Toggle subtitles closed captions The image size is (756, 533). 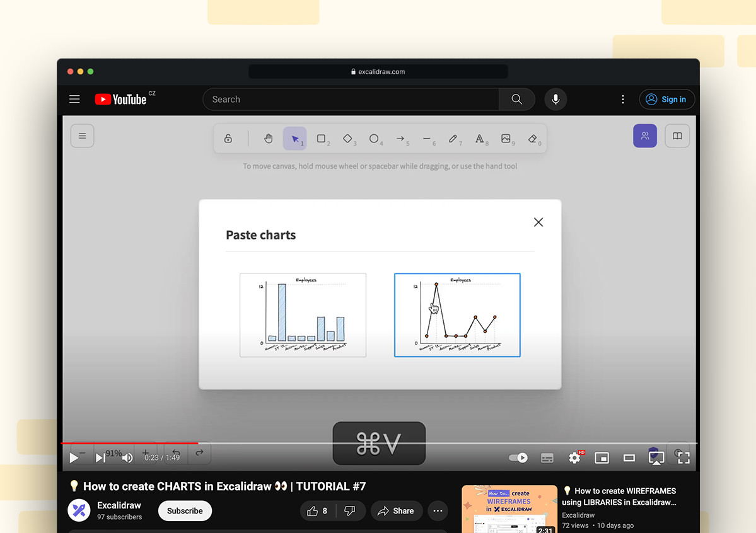[547, 458]
